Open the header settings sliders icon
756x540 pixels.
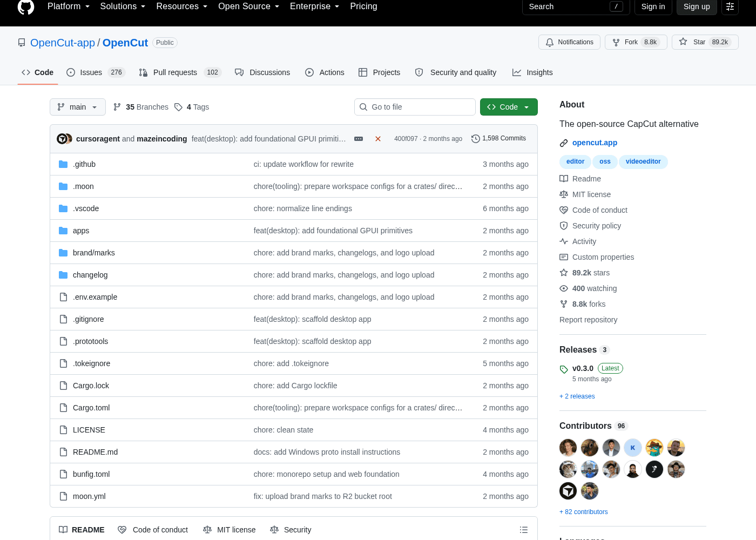point(730,6)
